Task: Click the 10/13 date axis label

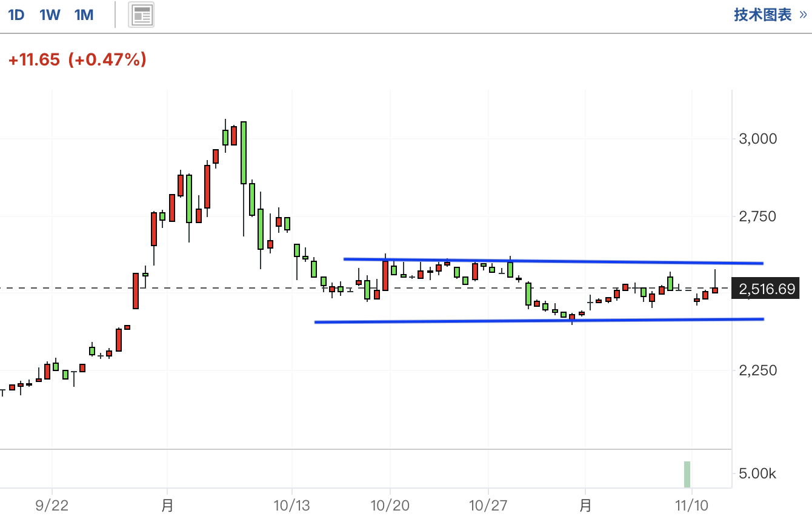Action: pyautogui.click(x=292, y=505)
